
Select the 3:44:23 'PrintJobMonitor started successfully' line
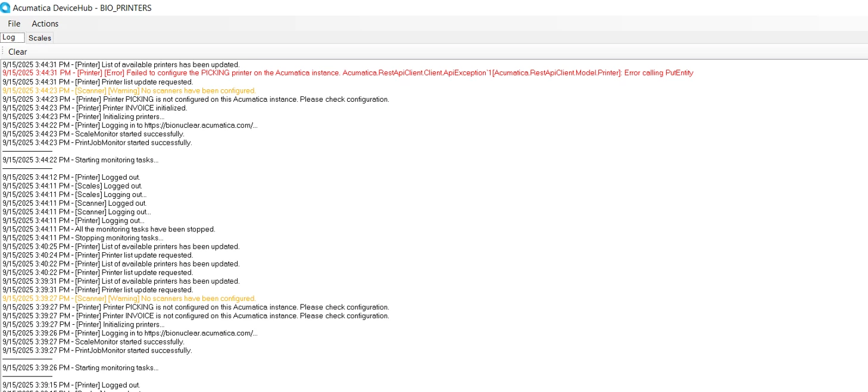(97, 143)
